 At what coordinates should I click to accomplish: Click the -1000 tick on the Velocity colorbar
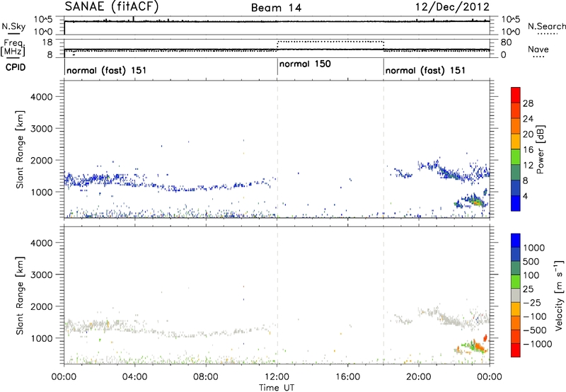(x=537, y=344)
